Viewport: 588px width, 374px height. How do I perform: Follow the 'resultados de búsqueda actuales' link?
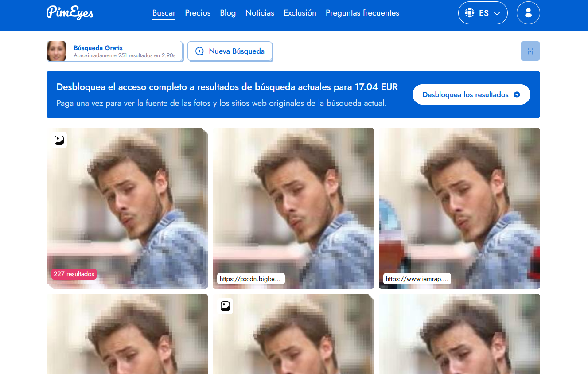(265, 87)
